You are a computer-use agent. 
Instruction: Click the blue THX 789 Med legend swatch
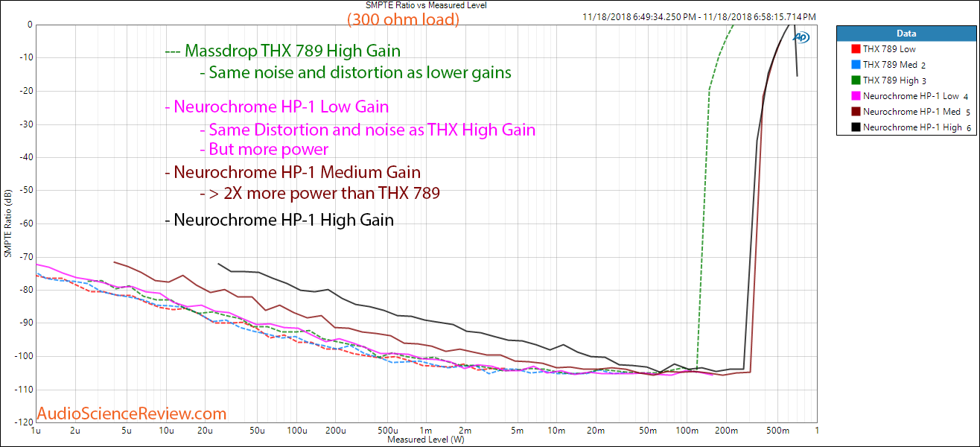pyautogui.click(x=856, y=65)
